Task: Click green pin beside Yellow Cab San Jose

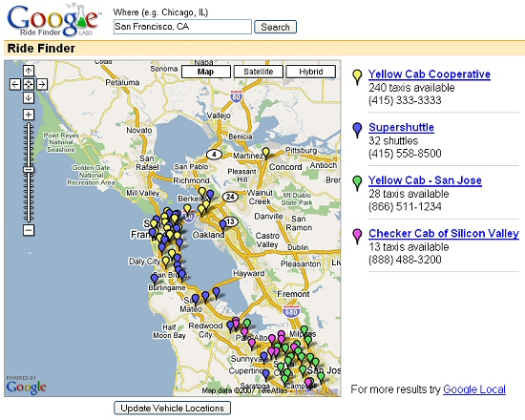Action: (358, 183)
